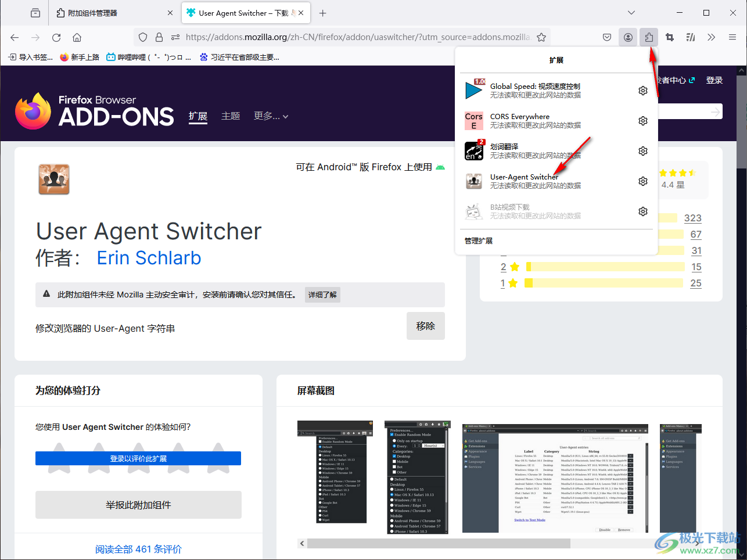
Task: Open settings gear for Global Speed extension
Action: [643, 91]
